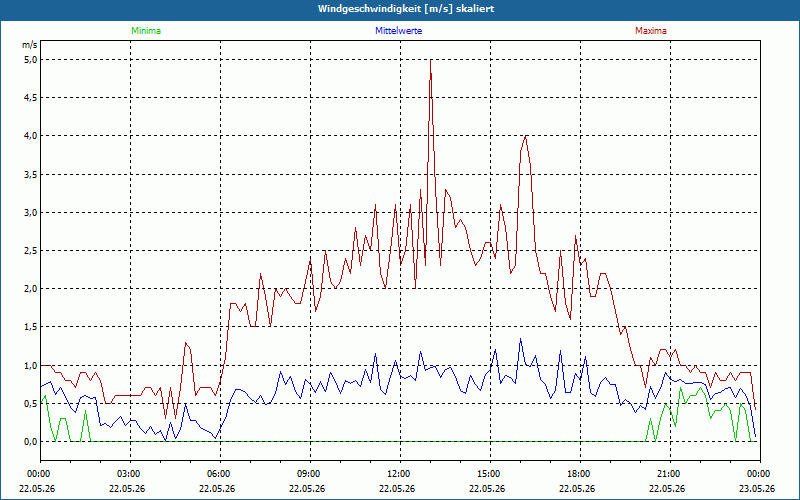Image resolution: width=800 pixels, height=500 pixels.
Task: Click the 09:00 time axis label
Action: (x=310, y=474)
